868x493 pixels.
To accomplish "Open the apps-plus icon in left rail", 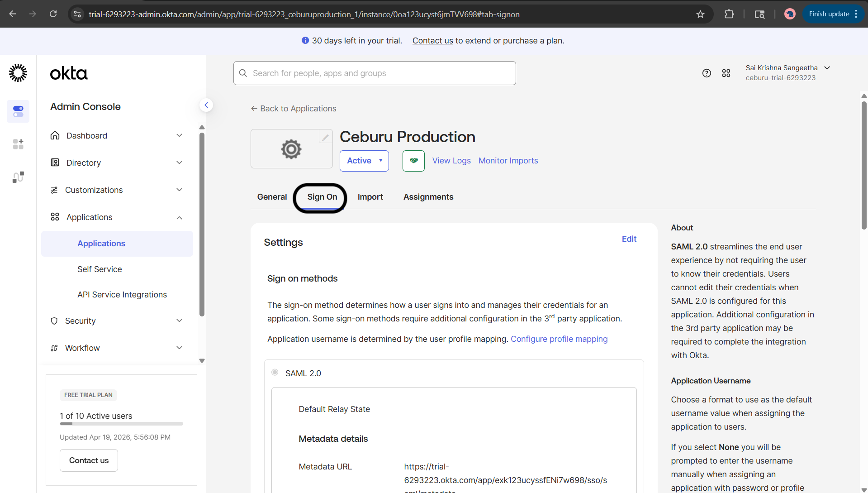I will pos(18,144).
